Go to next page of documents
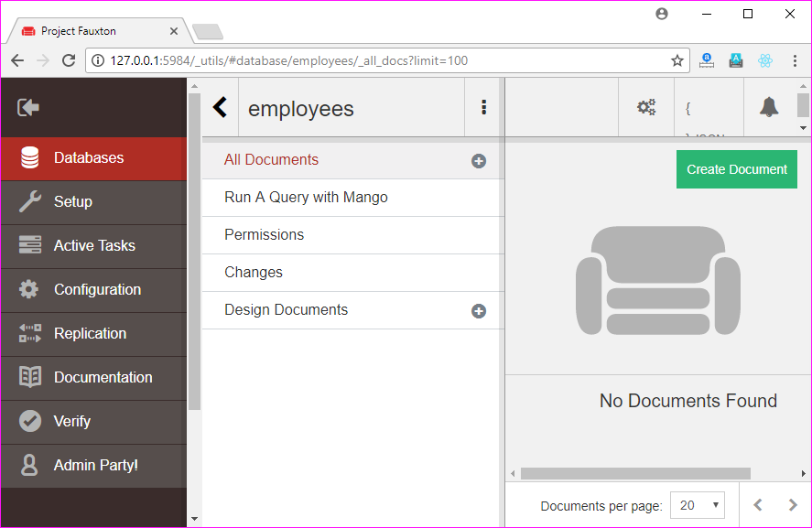812x528 pixels. pos(793,505)
